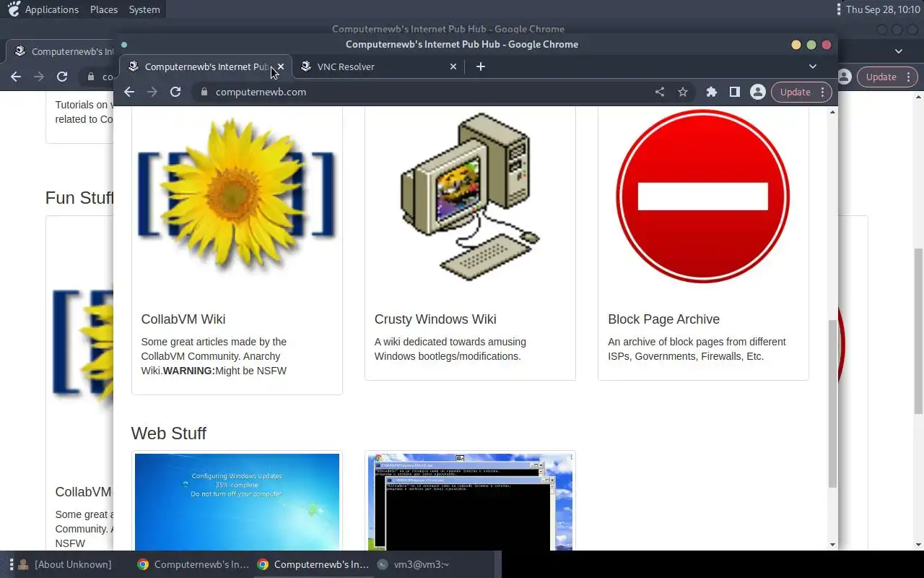Open a new tab with plus button
The height and width of the screenshot is (578, 924).
click(x=481, y=66)
